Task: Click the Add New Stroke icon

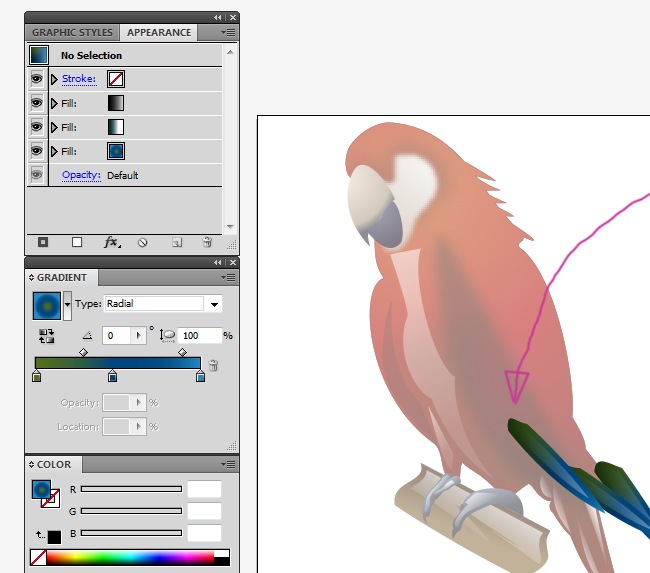Action: click(43, 242)
